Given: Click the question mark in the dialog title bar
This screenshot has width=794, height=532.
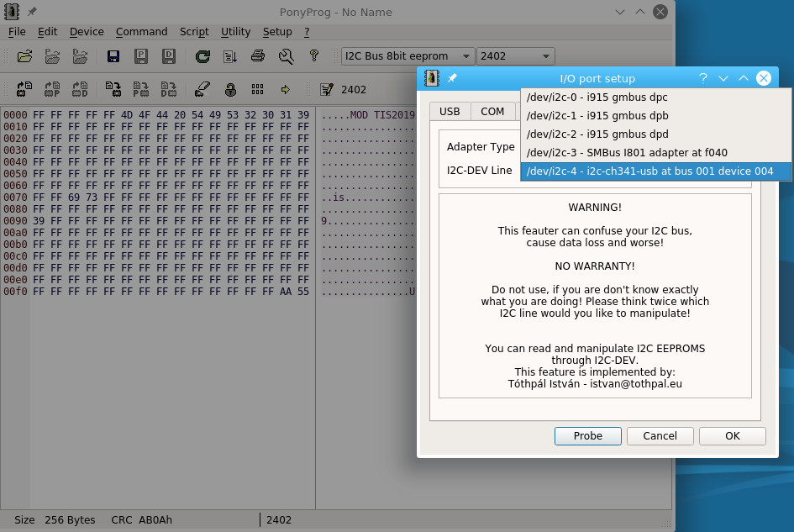Looking at the screenshot, I should click(x=703, y=78).
